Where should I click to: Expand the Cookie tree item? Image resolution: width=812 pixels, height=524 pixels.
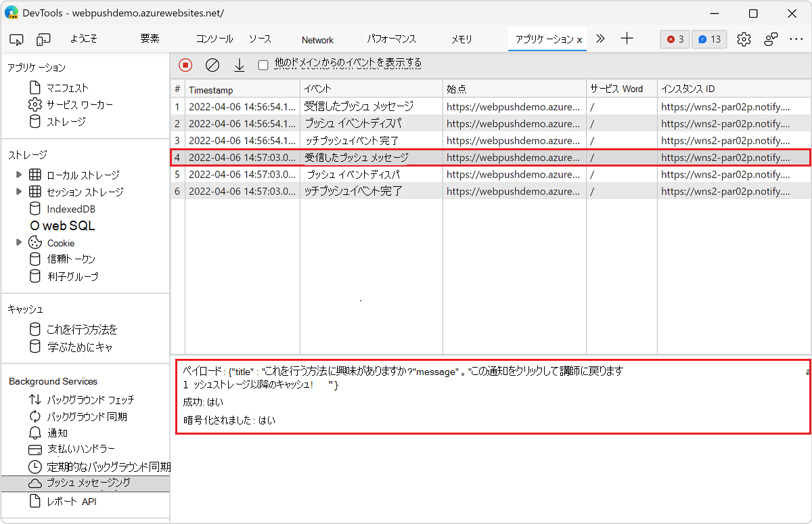(19, 242)
